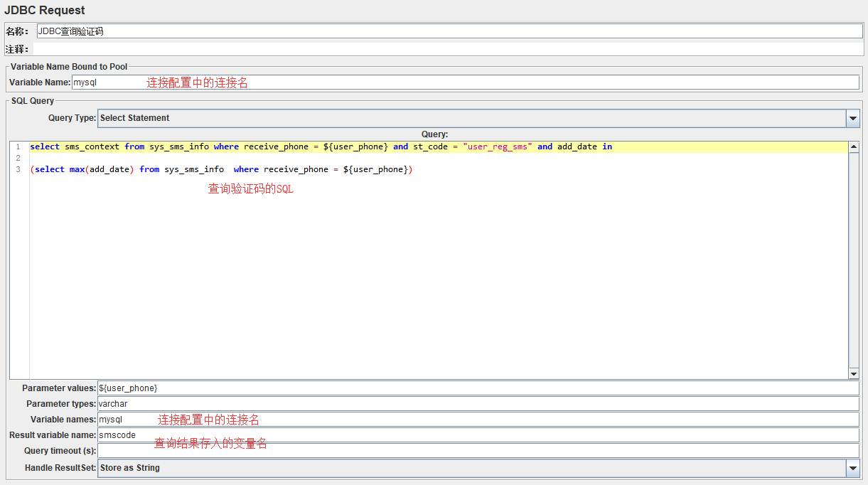Click max(add_date) in the subquery

[x=102, y=169]
